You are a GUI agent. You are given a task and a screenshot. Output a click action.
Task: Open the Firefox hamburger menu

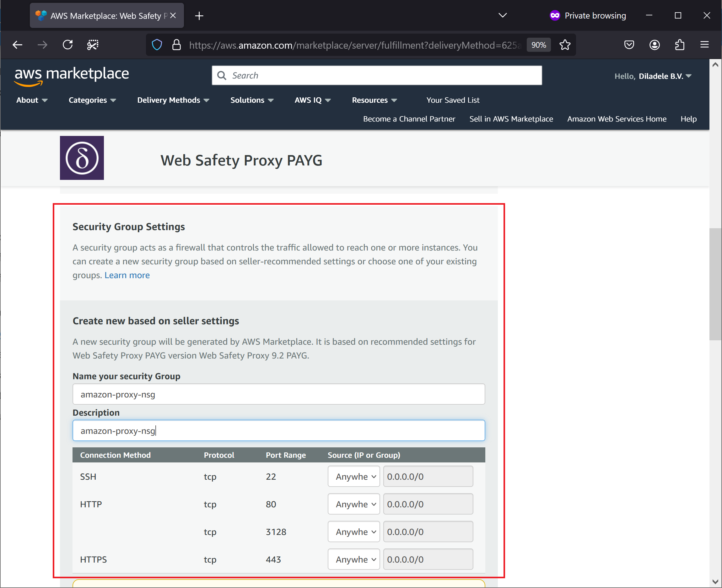coord(704,45)
